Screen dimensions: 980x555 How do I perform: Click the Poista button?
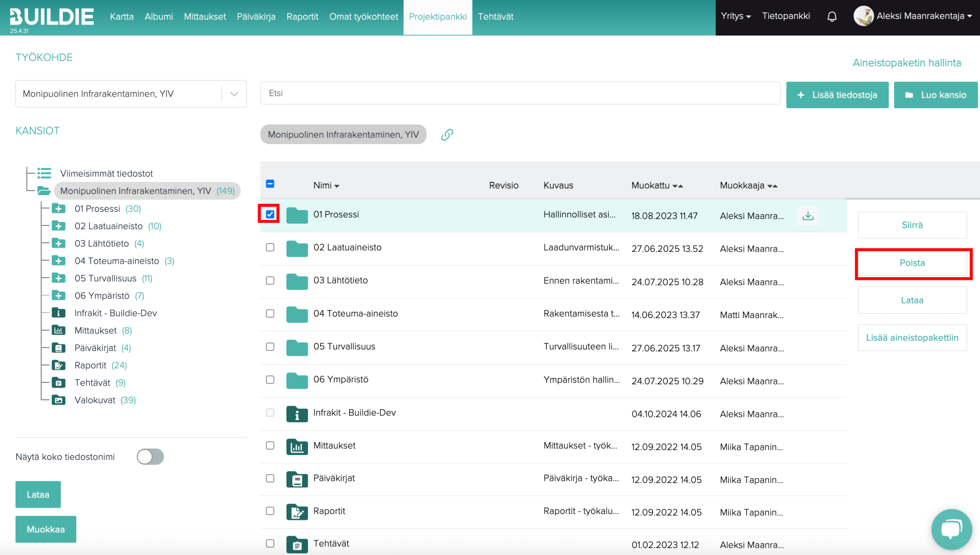click(x=912, y=263)
